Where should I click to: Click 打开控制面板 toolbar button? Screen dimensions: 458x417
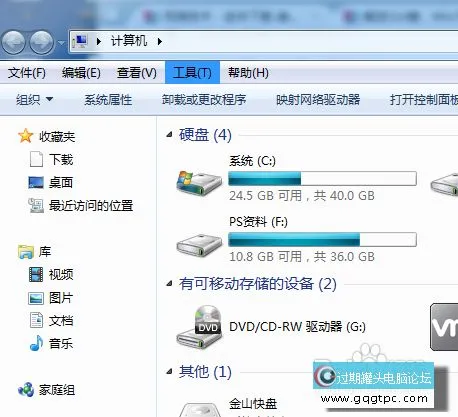point(424,99)
